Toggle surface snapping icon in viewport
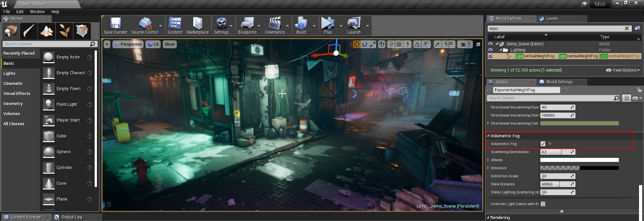Viewport: 644px width, 221px height. (391, 44)
